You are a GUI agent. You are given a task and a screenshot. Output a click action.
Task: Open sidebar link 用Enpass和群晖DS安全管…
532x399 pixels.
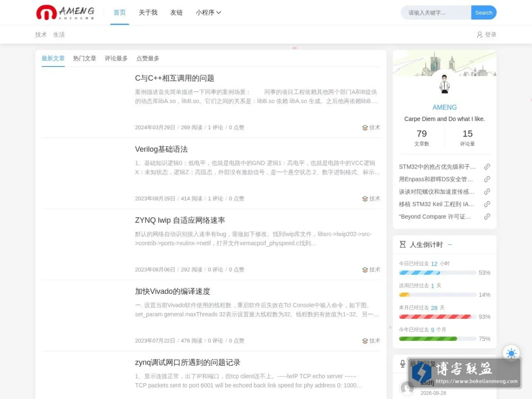[436, 179]
